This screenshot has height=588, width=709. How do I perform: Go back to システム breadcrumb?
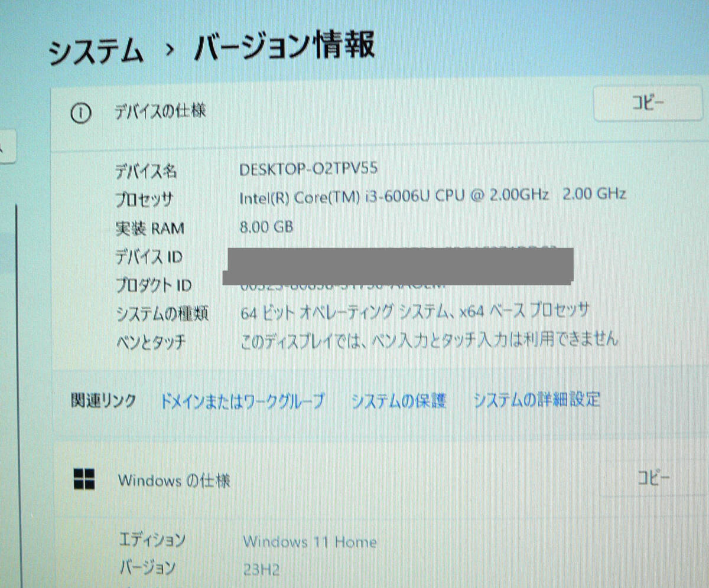pos(96,53)
